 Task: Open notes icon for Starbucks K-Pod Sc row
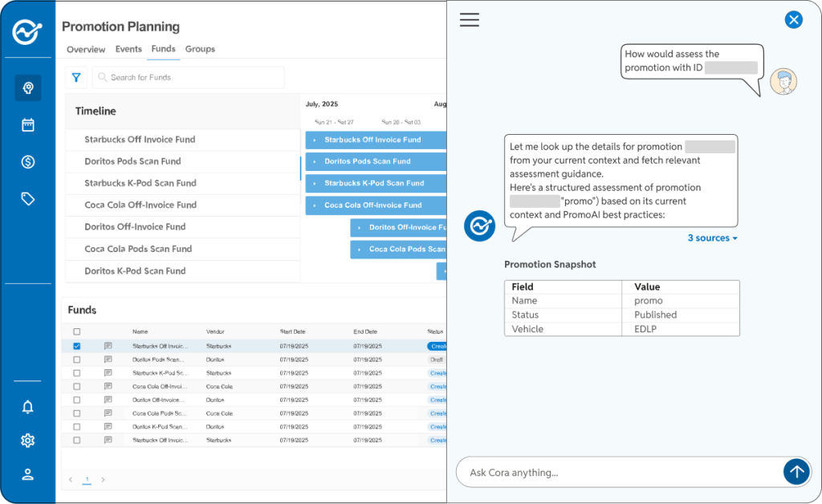click(x=108, y=373)
